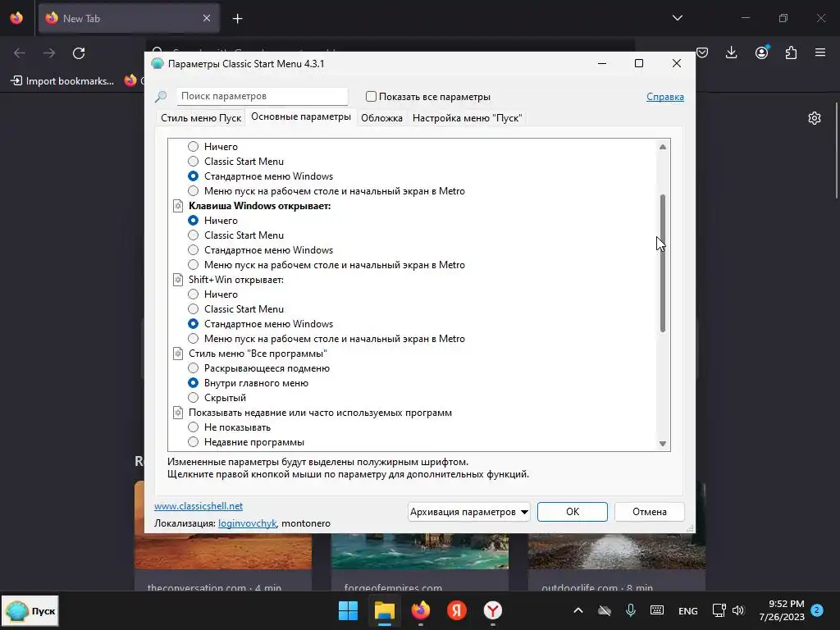Select 'Ничего' under Клавиша Windows открывает
Image resolution: width=840 pixels, height=630 pixels.
coord(193,221)
